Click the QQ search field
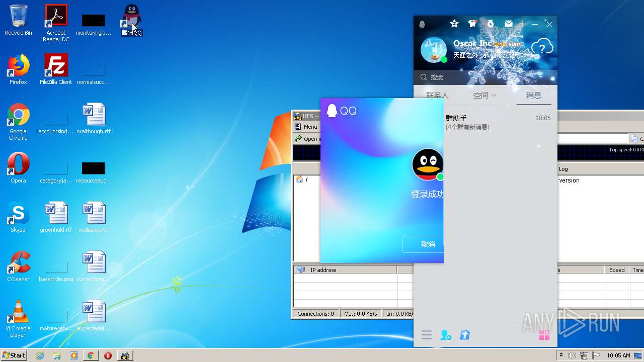The width and height of the screenshot is (644, 362). click(x=486, y=77)
